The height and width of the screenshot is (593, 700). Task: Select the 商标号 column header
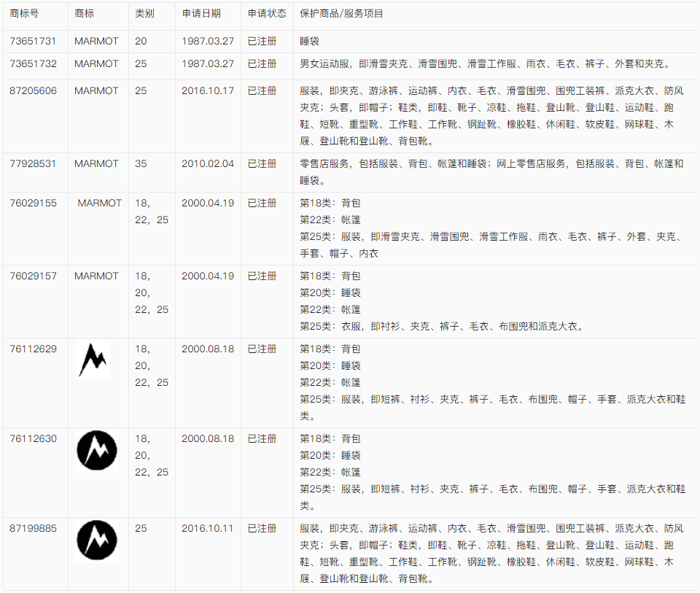[24, 13]
